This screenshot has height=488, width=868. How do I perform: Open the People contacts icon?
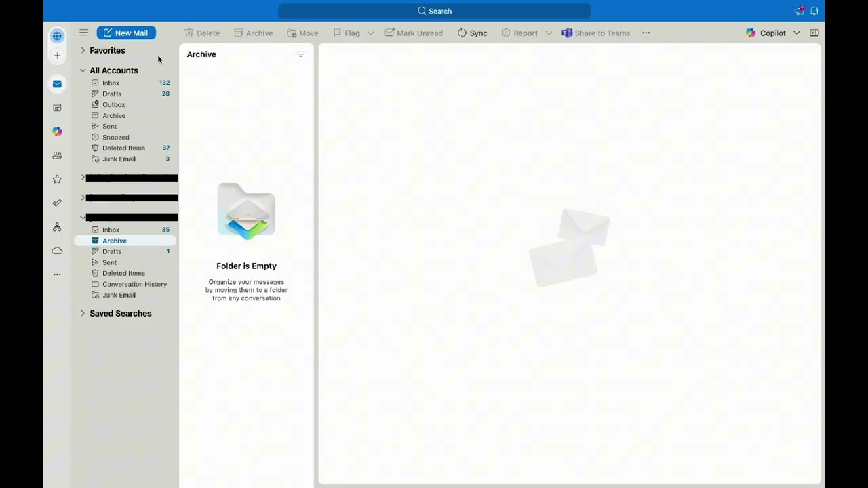57,155
